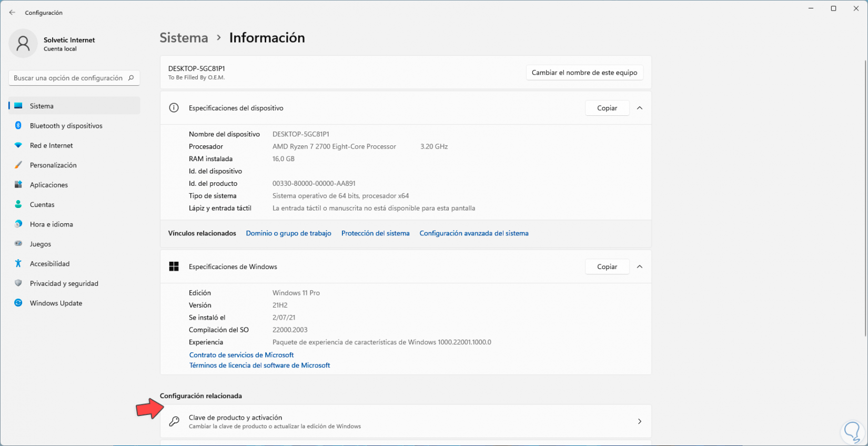Click the Red e Internet wifi icon

pyautogui.click(x=18, y=145)
